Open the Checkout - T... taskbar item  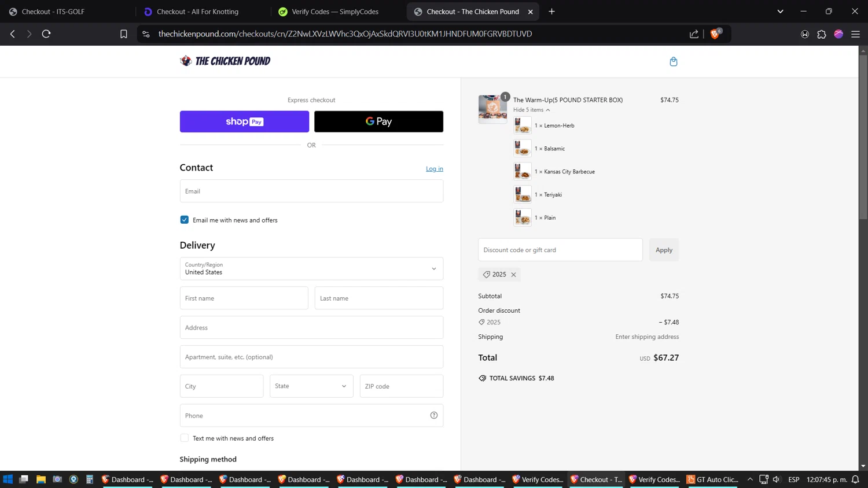point(596,479)
